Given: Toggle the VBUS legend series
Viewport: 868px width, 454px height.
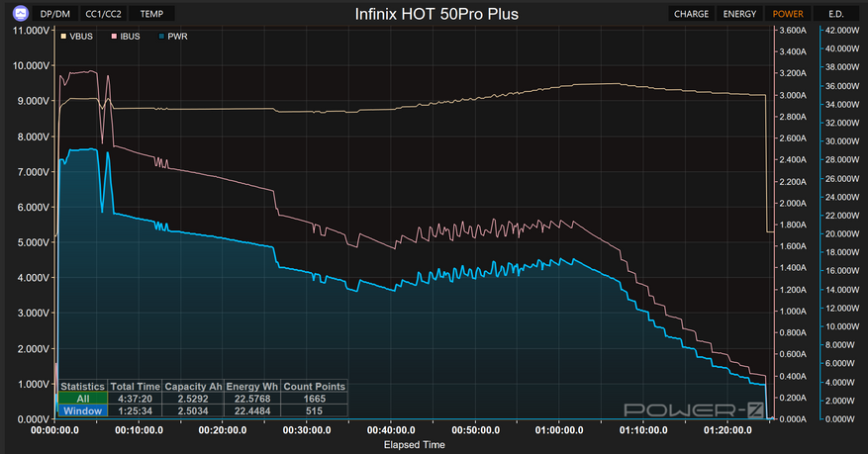Looking at the screenshot, I should (77, 37).
